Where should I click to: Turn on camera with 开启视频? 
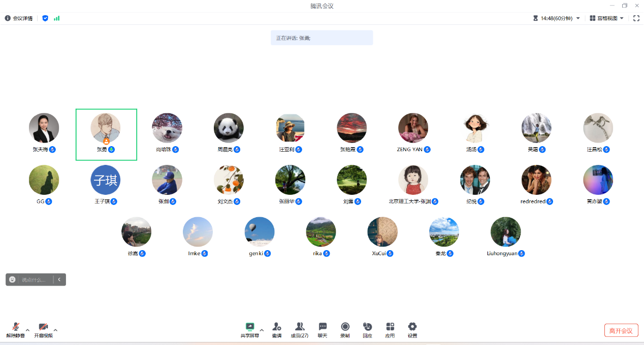pyautogui.click(x=43, y=327)
